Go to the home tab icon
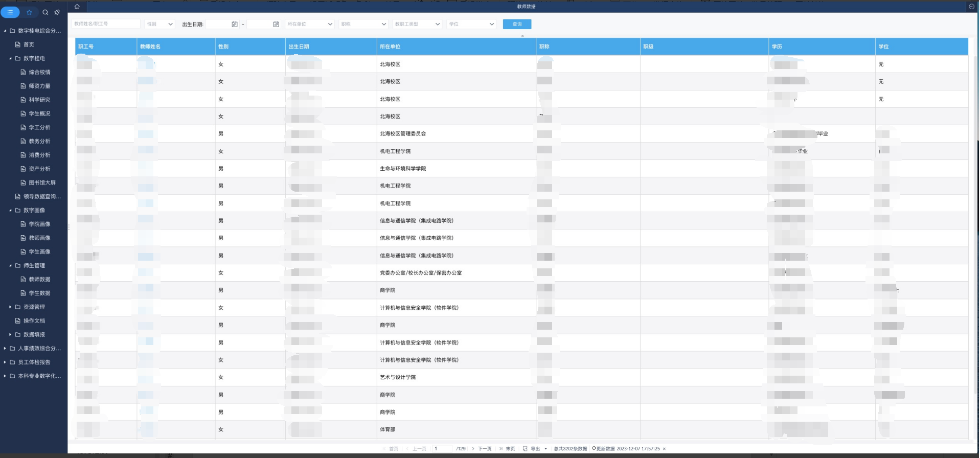The width and height of the screenshot is (980, 458). (77, 7)
